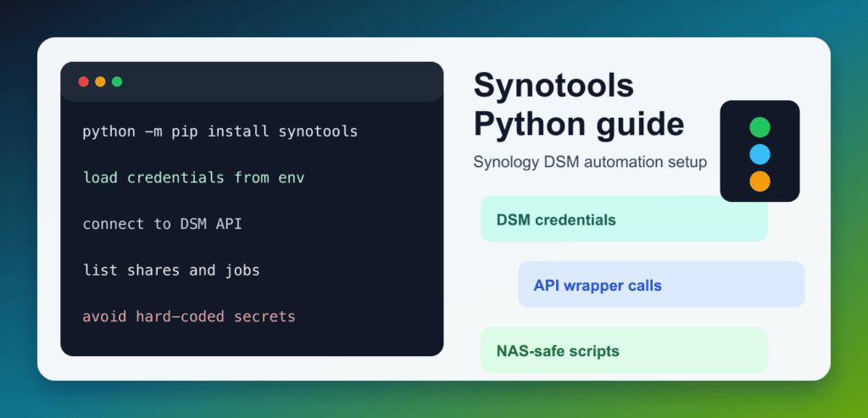
Task: Click the orange minimize dot on terminal
Action: pyautogui.click(x=100, y=82)
